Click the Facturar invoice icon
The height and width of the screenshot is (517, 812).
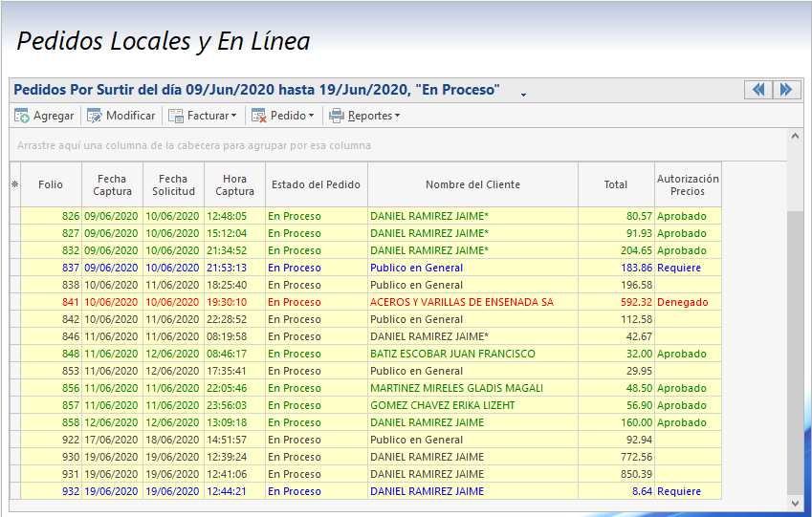pos(176,116)
